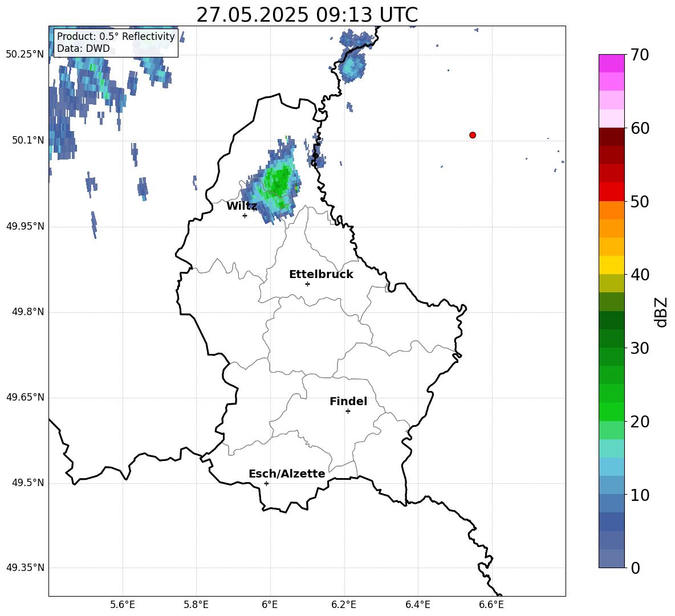Click the 70 value on colorbar
The image size is (675, 616).
[640, 55]
